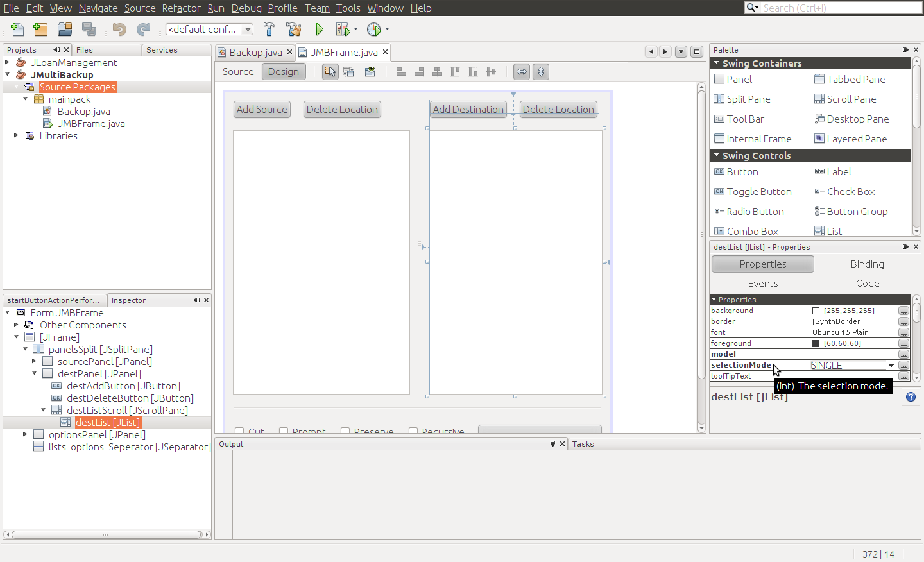The width and height of the screenshot is (924, 562).
Task: Click the properties help question mark icon
Action: click(911, 397)
